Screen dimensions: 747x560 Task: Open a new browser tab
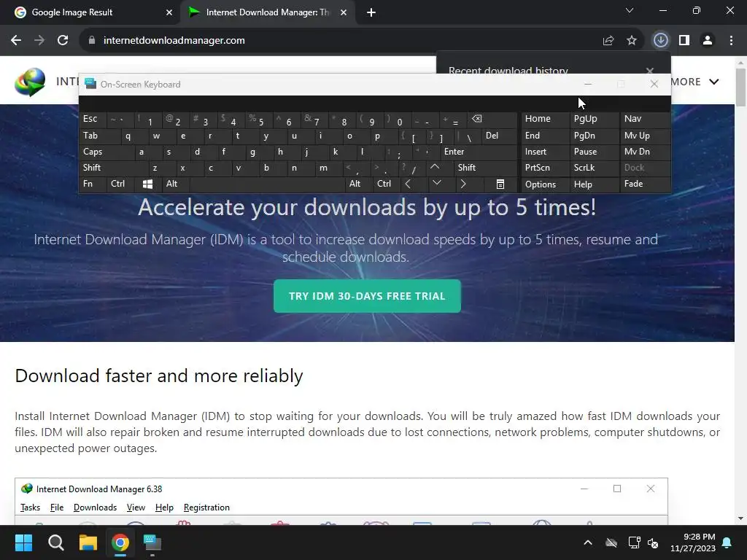(x=371, y=12)
